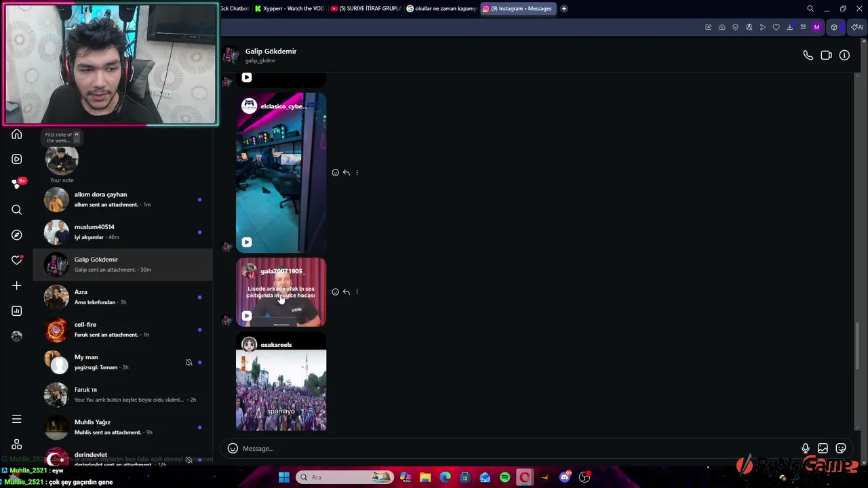The width and height of the screenshot is (868, 488).
Task: Open the Meta apps grid icon
Action: point(16,445)
